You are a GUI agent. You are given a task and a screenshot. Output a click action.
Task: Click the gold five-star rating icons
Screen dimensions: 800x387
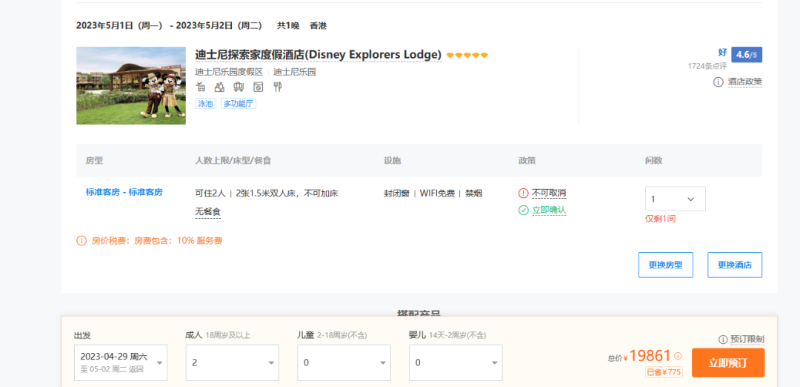[x=467, y=55]
